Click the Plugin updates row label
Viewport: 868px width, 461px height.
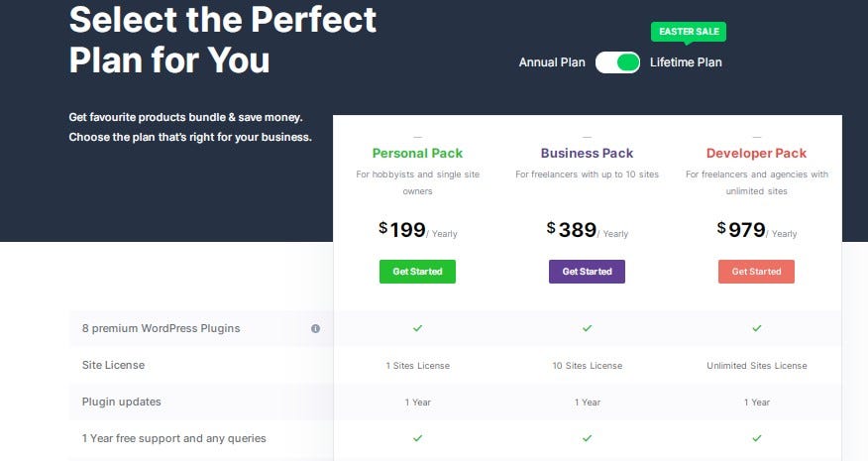(x=121, y=402)
